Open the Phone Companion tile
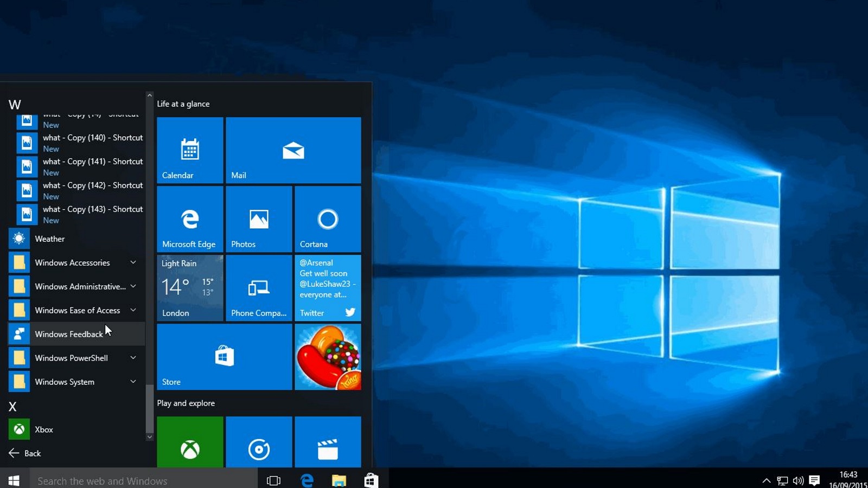 click(259, 288)
